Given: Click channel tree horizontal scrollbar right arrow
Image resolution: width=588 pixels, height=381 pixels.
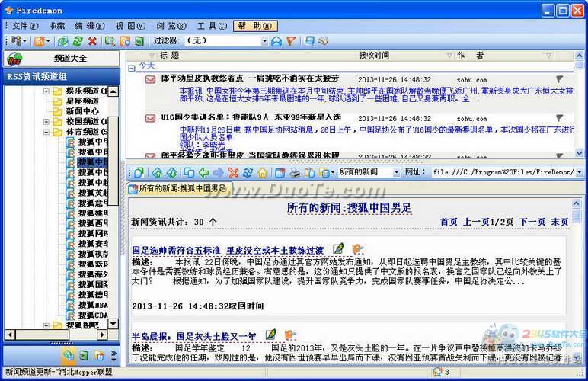Looking at the screenshot, I should (x=101, y=334).
